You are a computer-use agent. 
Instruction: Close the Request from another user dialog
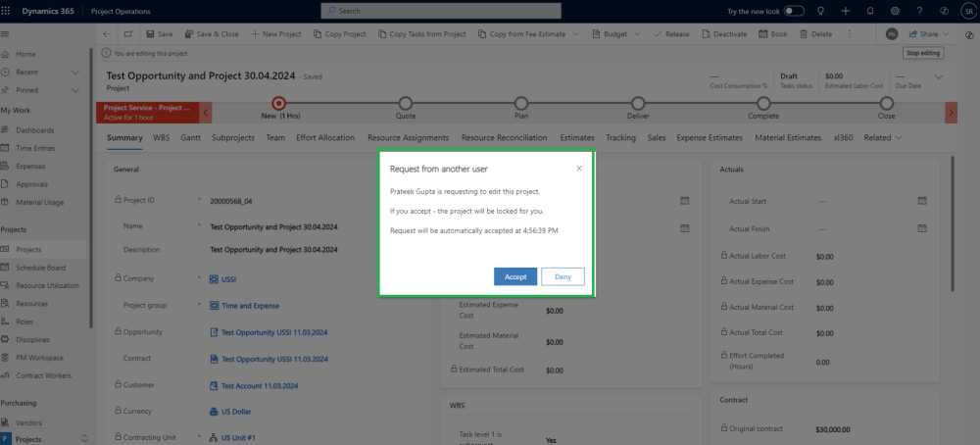point(579,169)
